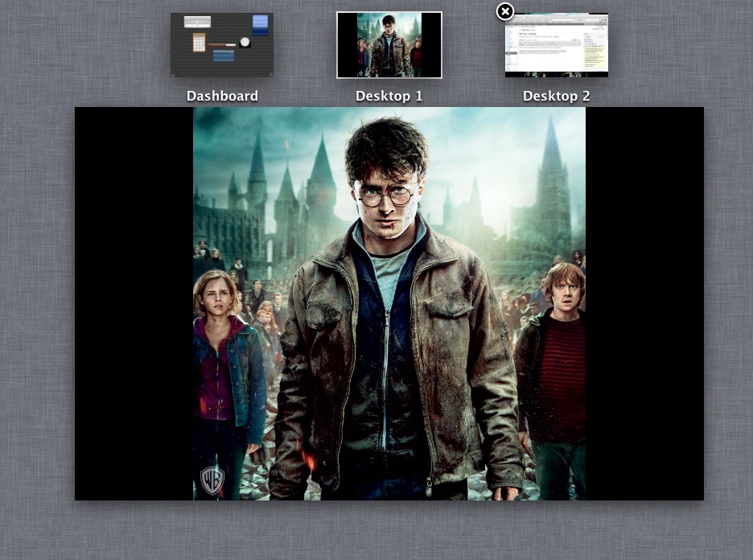Click the browser window inside Desktop 2 thumbnail
753x560 pixels.
pyautogui.click(x=547, y=44)
